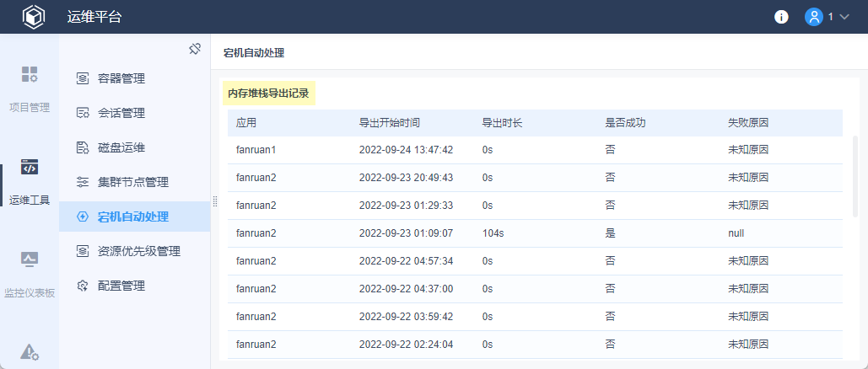Image resolution: width=868 pixels, height=369 pixels.
Task: Click the number 1 beside avatar
Action: pos(830,17)
